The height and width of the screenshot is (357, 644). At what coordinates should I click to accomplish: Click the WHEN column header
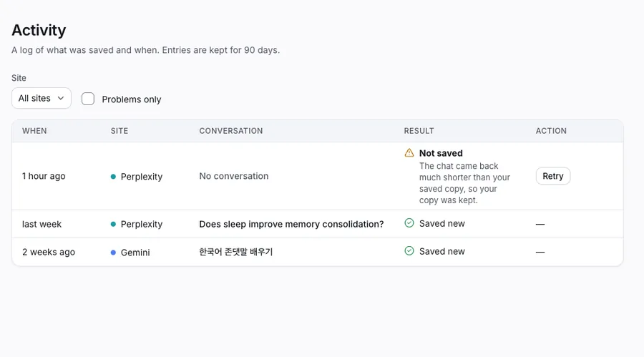pos(34,131)
